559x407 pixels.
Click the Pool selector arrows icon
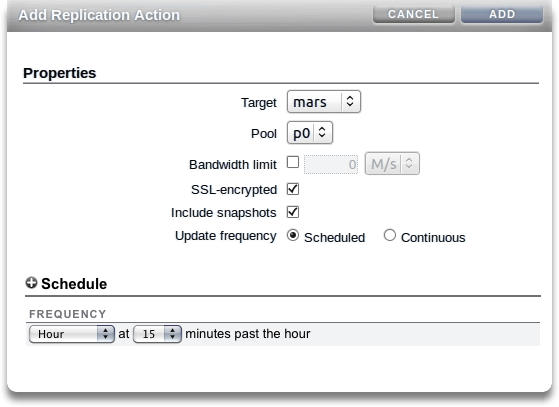[x=322, y=133]
